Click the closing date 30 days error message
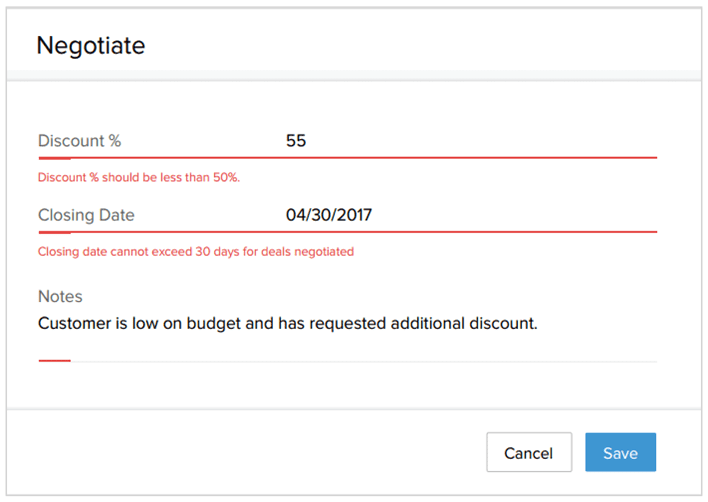 tap(196, 251)
